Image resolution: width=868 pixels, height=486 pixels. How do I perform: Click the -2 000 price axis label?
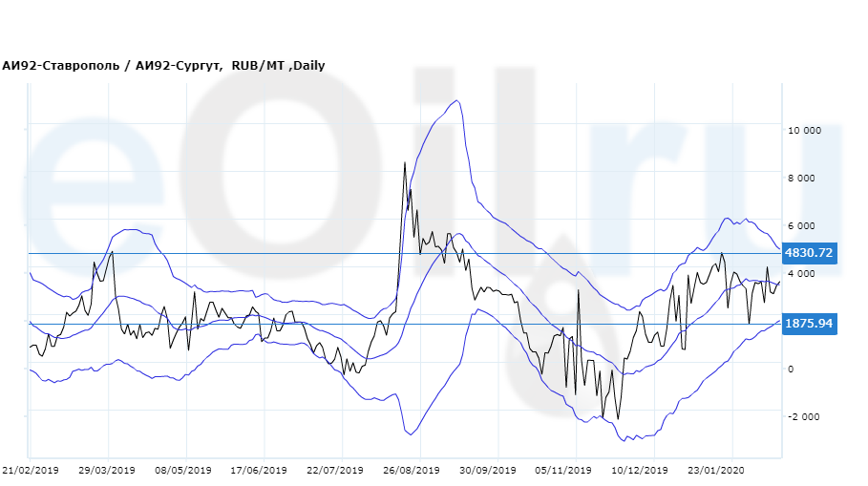click(803, 416)
